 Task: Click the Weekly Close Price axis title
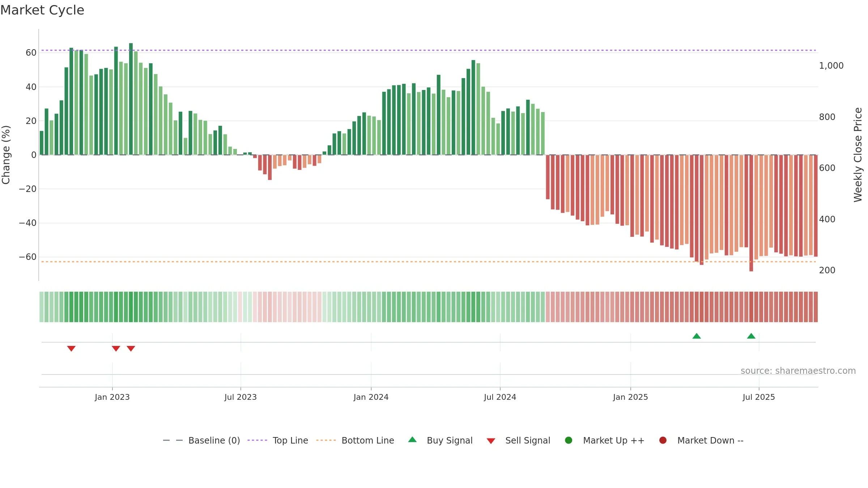tap(858, 155)
